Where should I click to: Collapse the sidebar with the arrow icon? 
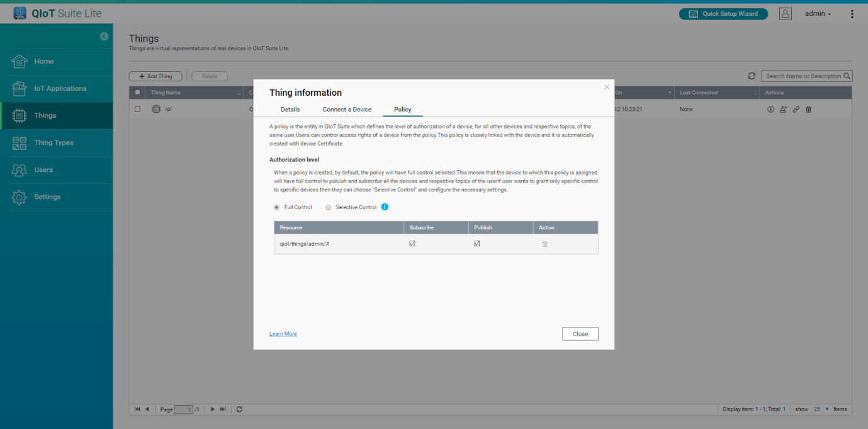(x=104, y=37)
